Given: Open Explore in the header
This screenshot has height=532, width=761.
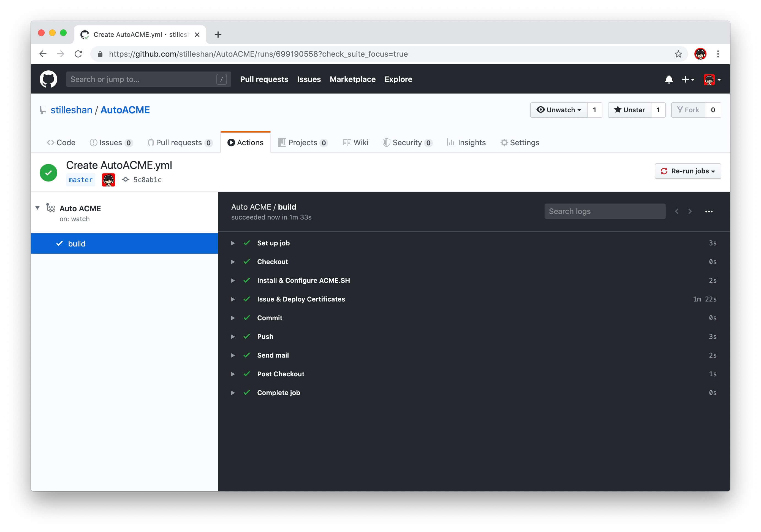Looking at the screenshot, I should click(398, 79).
